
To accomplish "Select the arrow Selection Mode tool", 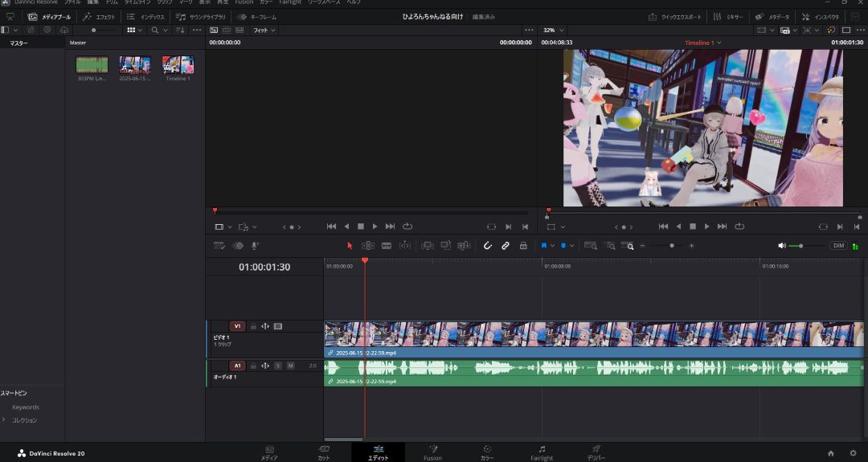I will [x=350, y=246].
